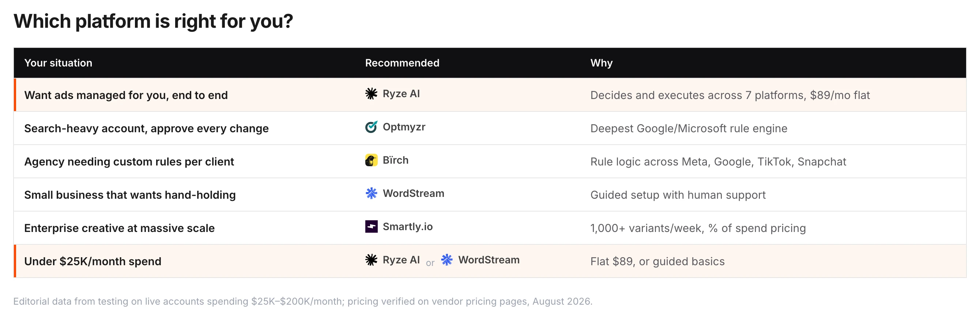This screenshot has height=320, width=980.
Task: Select the 'Birch' recommended name
Action: (x=395, y=160)
